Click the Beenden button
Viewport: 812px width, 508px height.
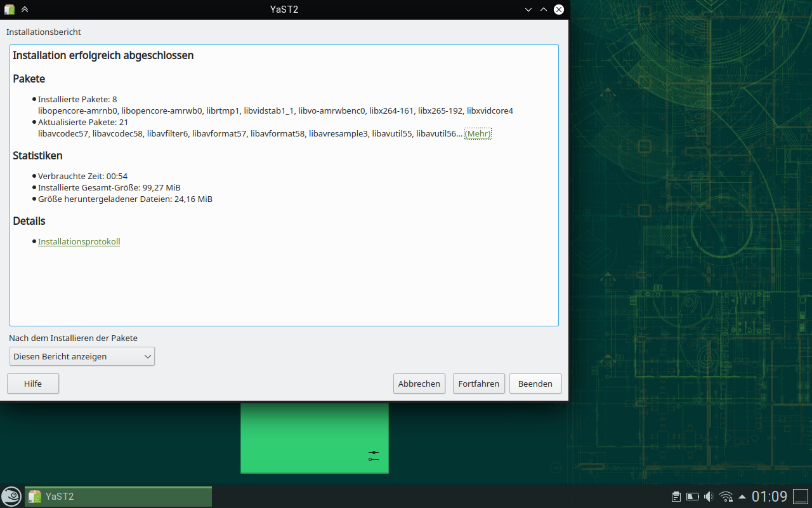coord(535,384)
